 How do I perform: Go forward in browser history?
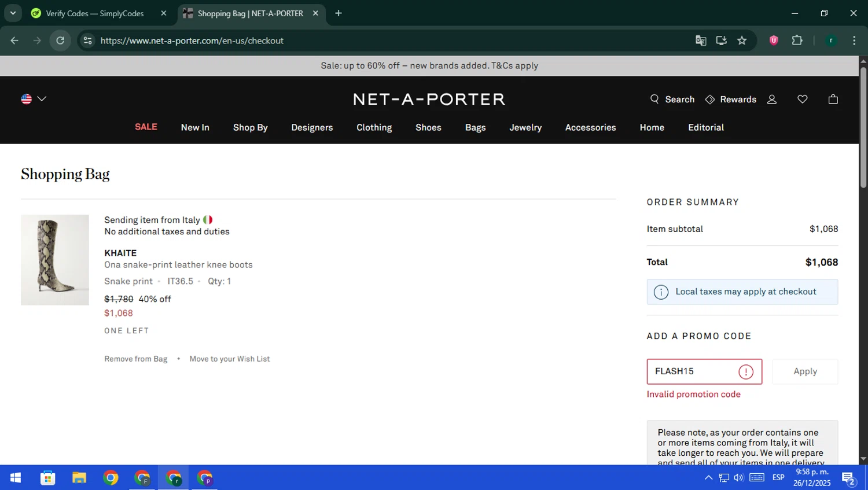point(37,40)
